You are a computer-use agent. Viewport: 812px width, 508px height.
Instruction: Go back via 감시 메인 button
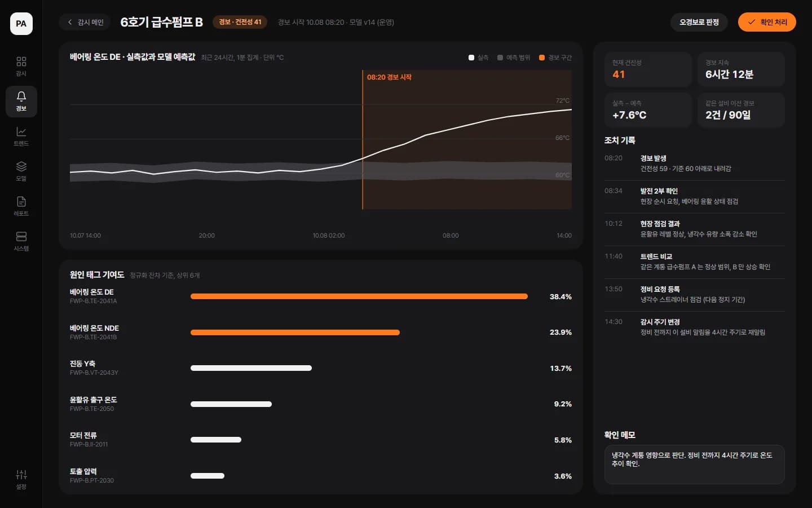(85, 22)
